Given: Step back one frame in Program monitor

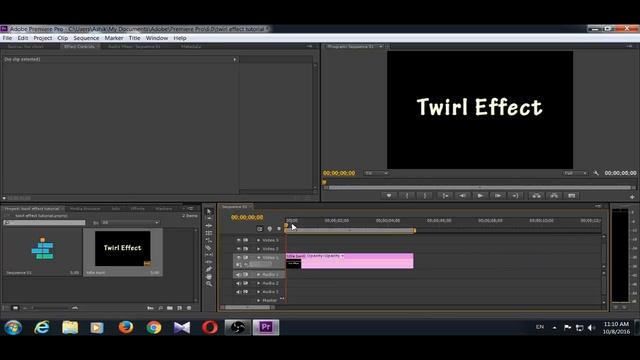Looking at the screenshot, I should 462,196.
